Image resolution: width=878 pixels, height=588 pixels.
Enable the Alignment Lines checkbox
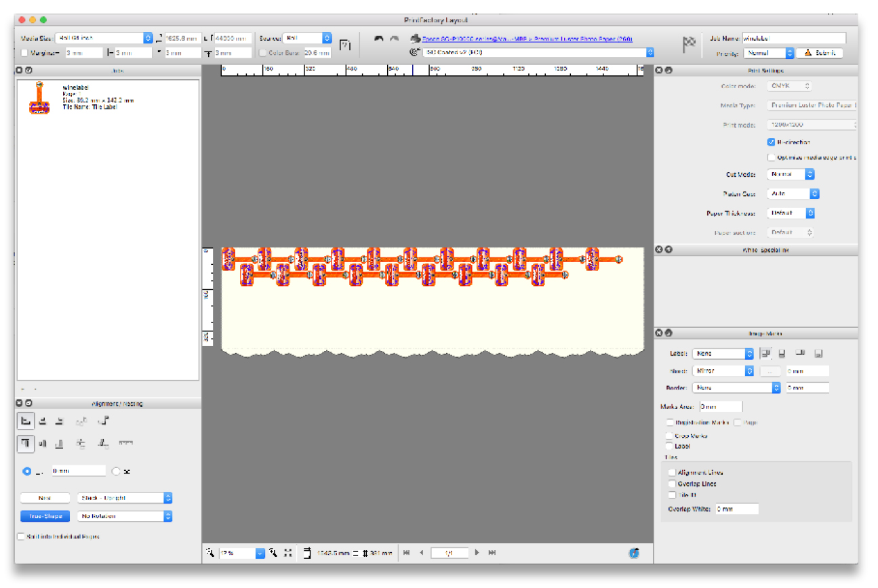point(671,472)
